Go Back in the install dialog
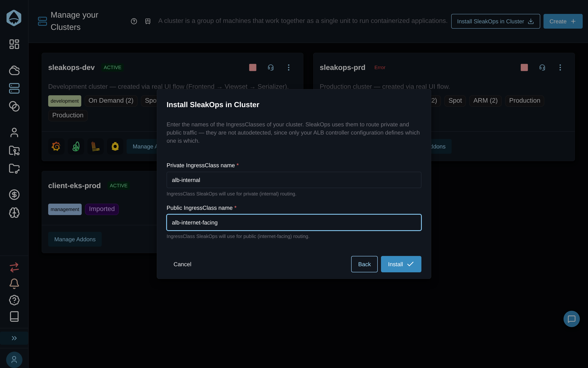The image size is (588, 368). pyautogui.click(x=364, y=264)
